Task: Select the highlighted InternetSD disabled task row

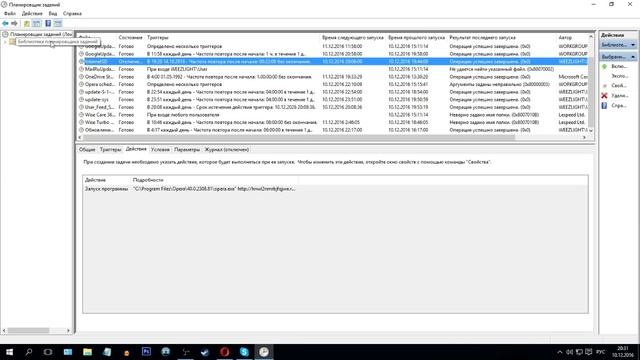Action: click(x=333, y=61)
